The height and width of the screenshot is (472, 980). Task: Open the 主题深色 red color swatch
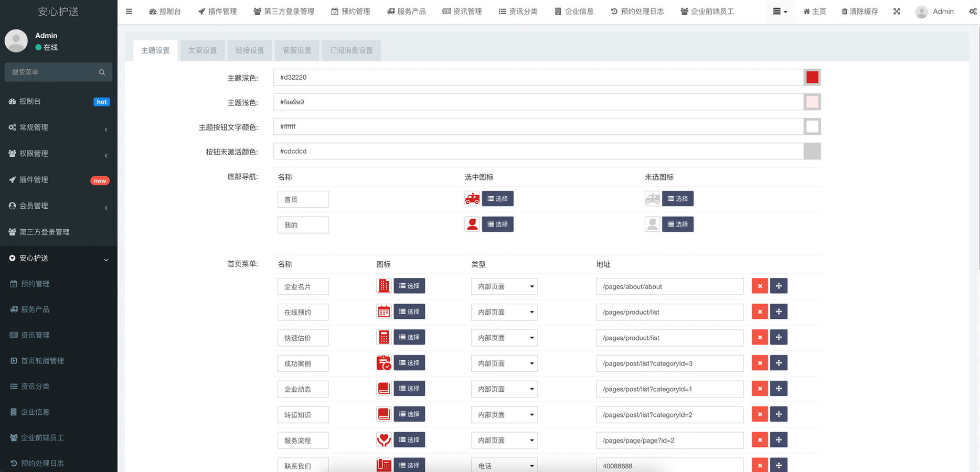(x=812, y=78)
